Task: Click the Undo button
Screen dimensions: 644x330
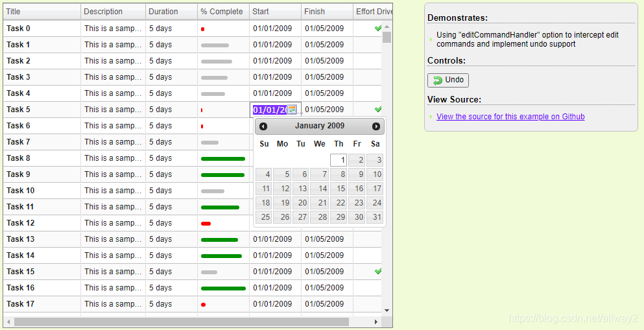Action: tap(448, 80)
